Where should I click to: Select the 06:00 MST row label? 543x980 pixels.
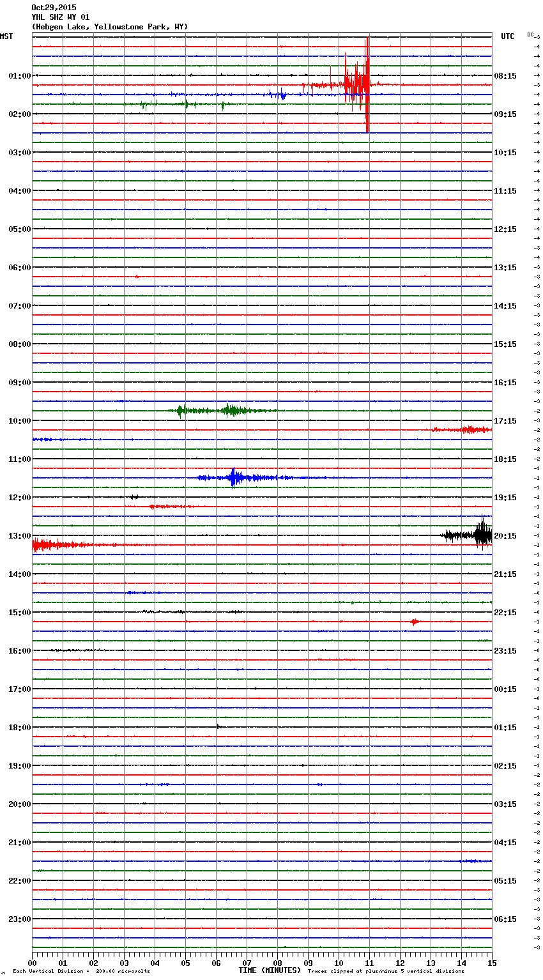pyautogui.click(x=19, y=267)
